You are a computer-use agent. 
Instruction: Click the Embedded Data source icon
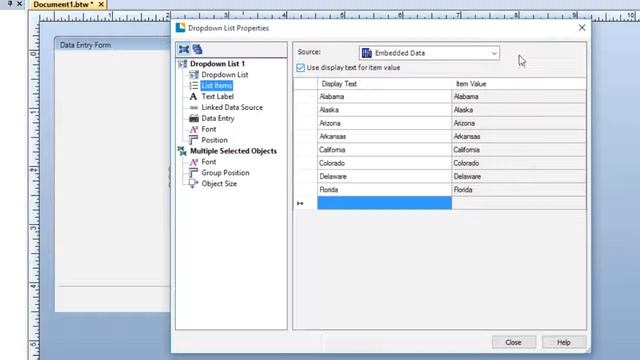tap(367, 53)
